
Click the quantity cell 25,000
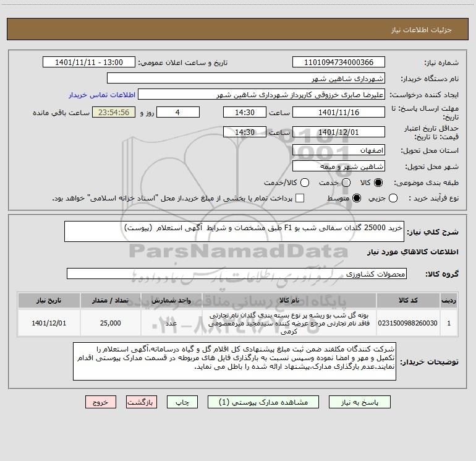click(x=111, y=323)
